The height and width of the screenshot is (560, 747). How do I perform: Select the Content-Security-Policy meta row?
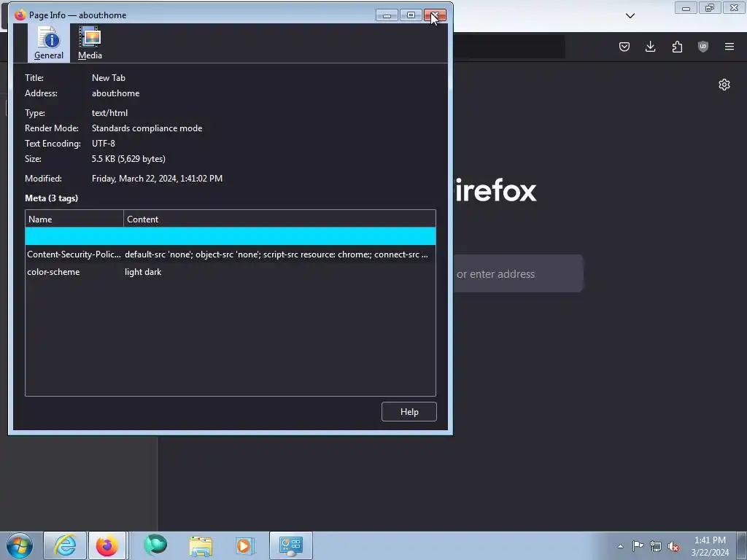(x=230, y=254)
